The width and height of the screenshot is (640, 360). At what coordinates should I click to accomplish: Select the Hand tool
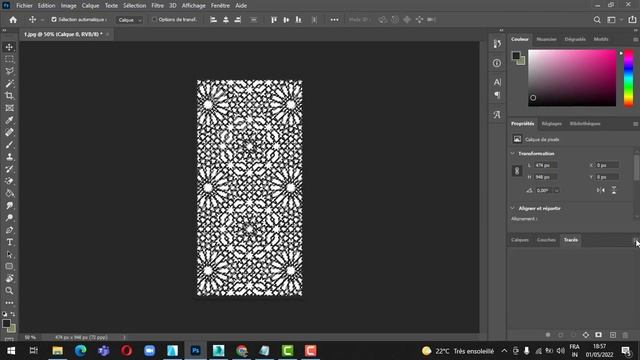pyautogui.click(x=9, y=279)
